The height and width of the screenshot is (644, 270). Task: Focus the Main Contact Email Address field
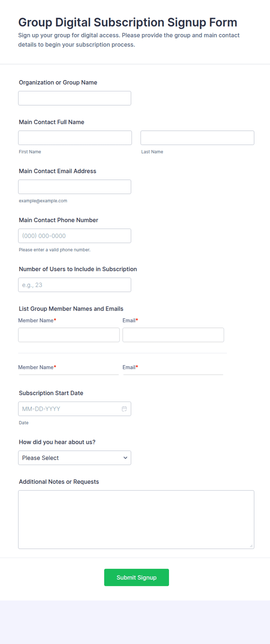click(x=75, y=187)
